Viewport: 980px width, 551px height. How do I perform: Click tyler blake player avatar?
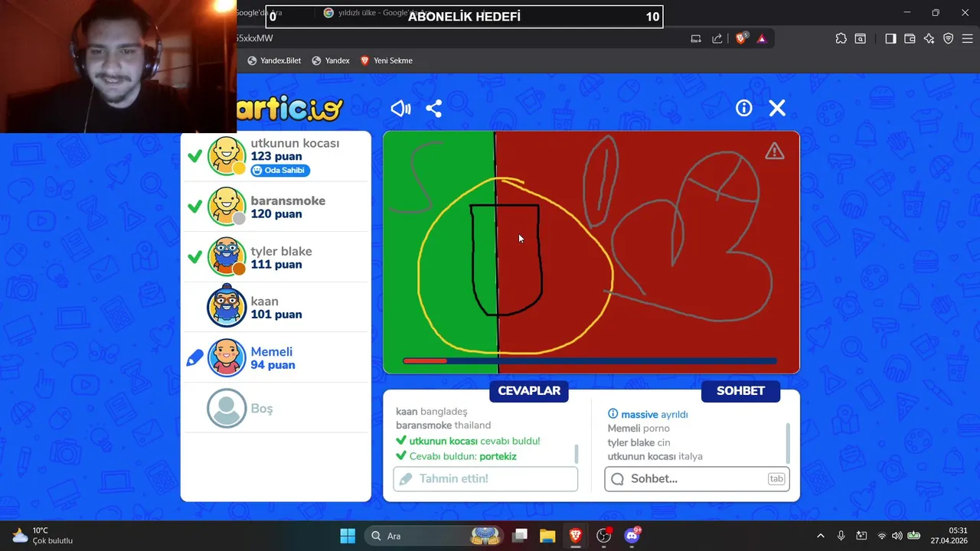(227, 257)
